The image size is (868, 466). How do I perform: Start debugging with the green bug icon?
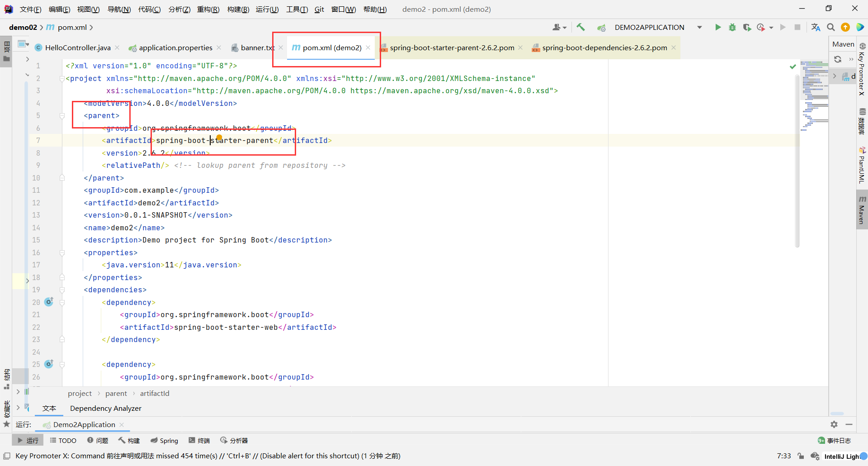tap(732, 27)
